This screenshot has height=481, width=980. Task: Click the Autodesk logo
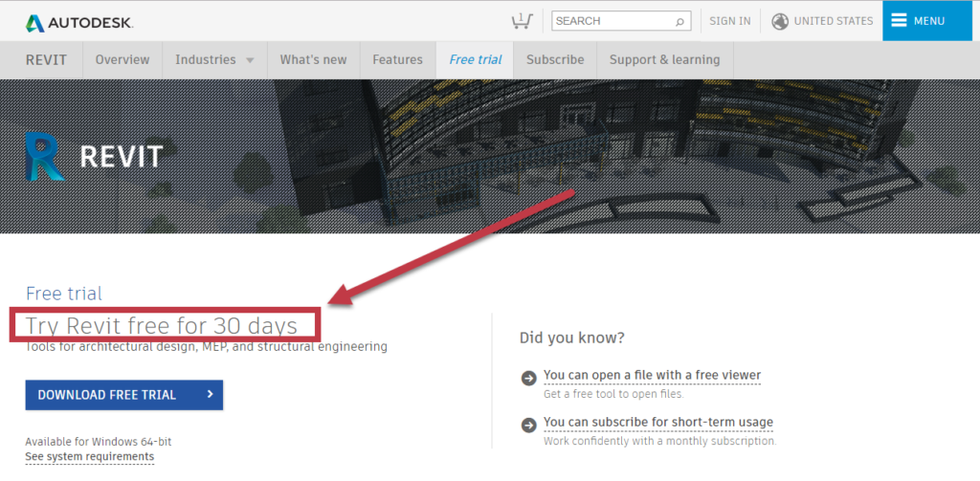79,23
